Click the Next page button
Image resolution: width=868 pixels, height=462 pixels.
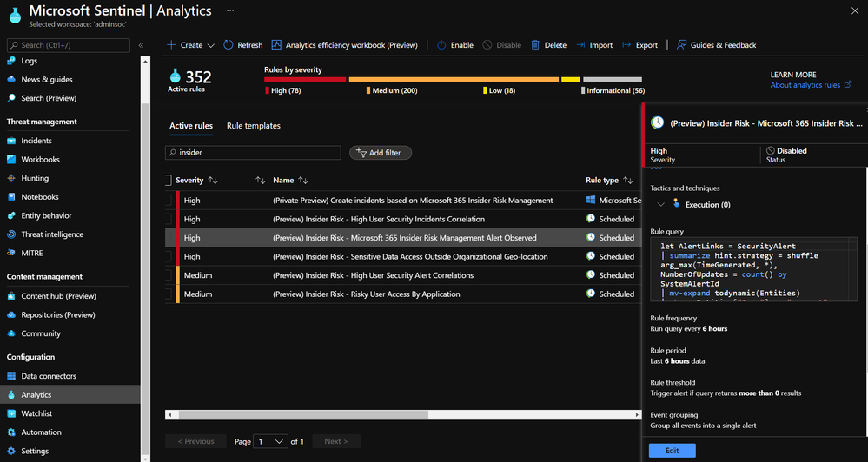(x=336, y=441)
